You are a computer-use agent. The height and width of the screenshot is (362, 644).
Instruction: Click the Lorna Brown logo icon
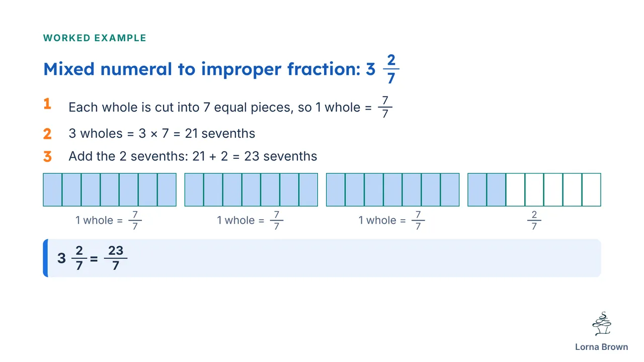601,324
